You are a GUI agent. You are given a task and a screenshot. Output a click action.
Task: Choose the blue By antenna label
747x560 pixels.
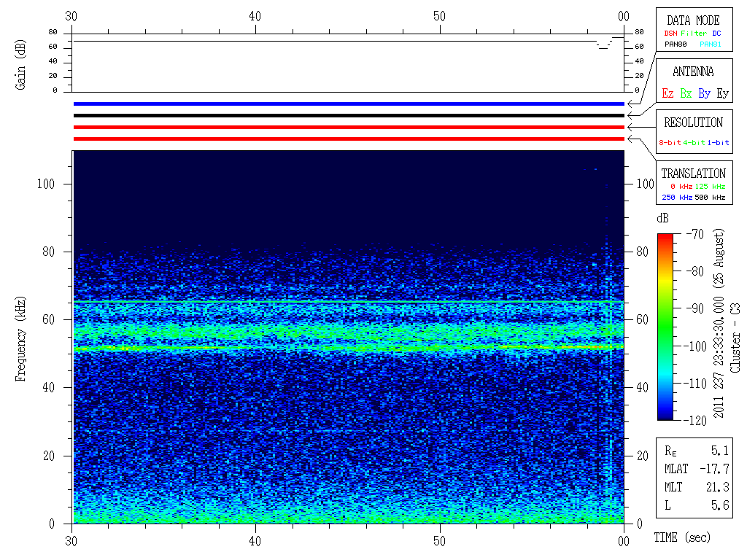(x=704, y=93)
